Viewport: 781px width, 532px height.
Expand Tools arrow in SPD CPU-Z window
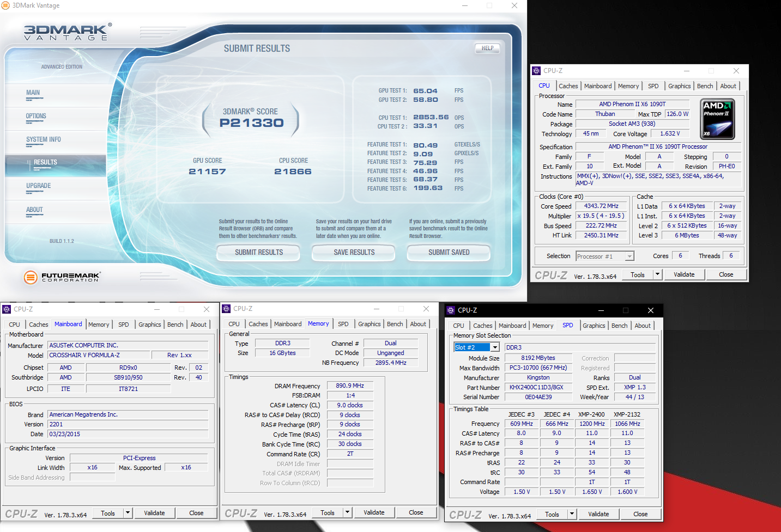[x=572, y=514]
